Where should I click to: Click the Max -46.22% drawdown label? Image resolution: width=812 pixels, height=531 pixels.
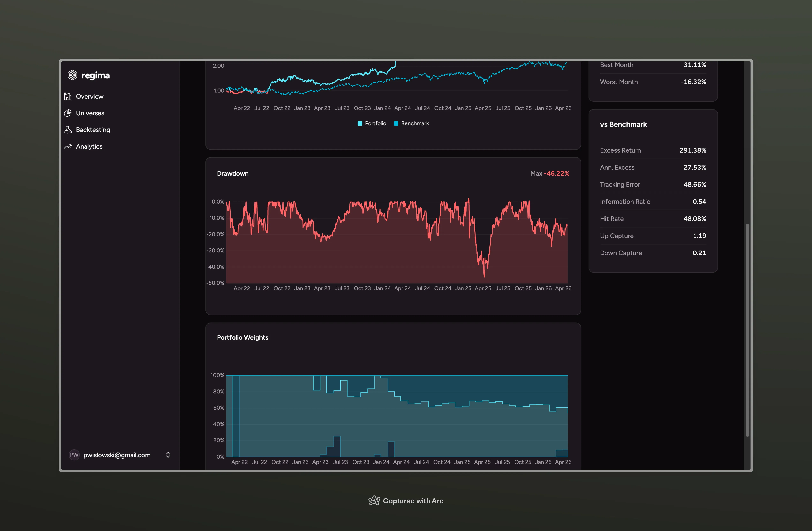click(550, 173)
